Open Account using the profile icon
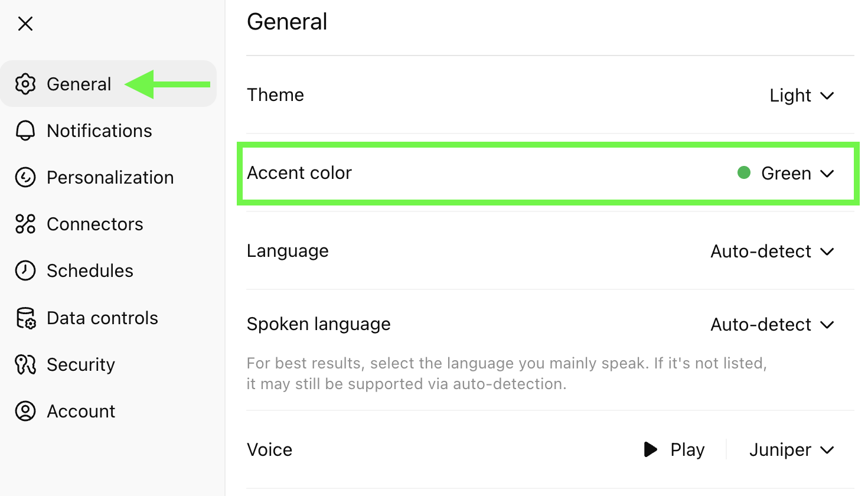 [25, 411]
